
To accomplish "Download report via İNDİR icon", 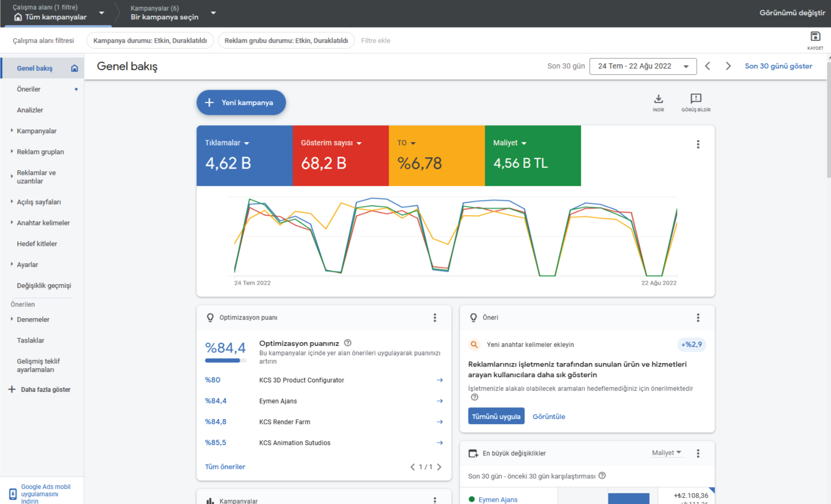I will tap(658, 99).
